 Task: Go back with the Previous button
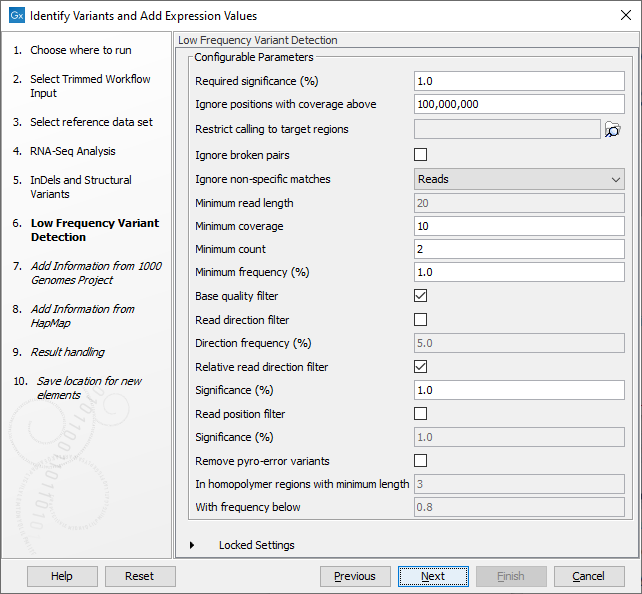pyautogui.click(x=355, y=576)
